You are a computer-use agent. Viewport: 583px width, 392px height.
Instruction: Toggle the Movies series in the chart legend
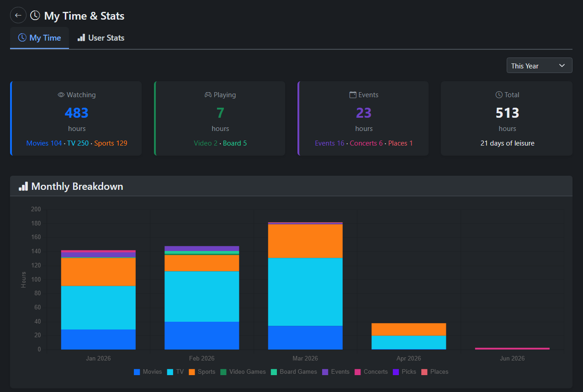click(x=148, y=371)
